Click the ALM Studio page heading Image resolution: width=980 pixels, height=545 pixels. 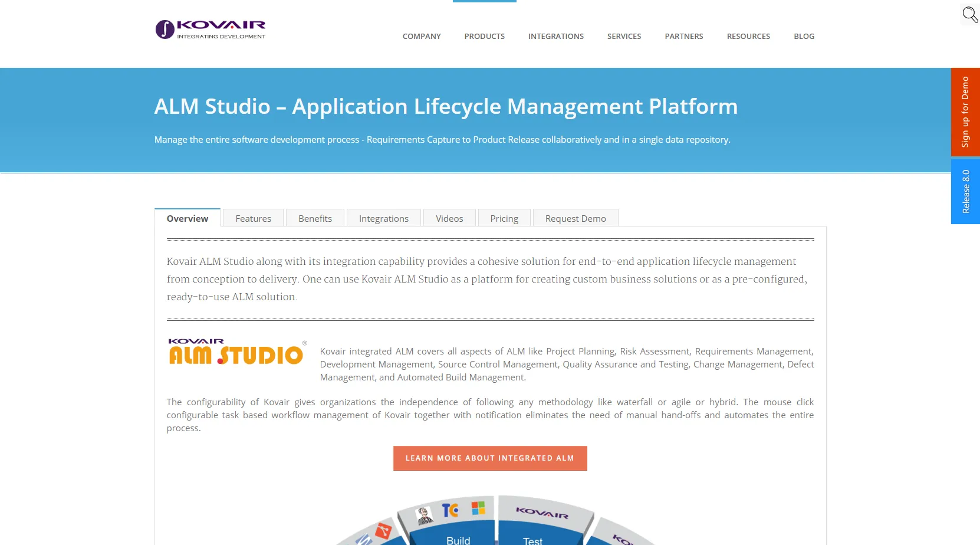446,106
